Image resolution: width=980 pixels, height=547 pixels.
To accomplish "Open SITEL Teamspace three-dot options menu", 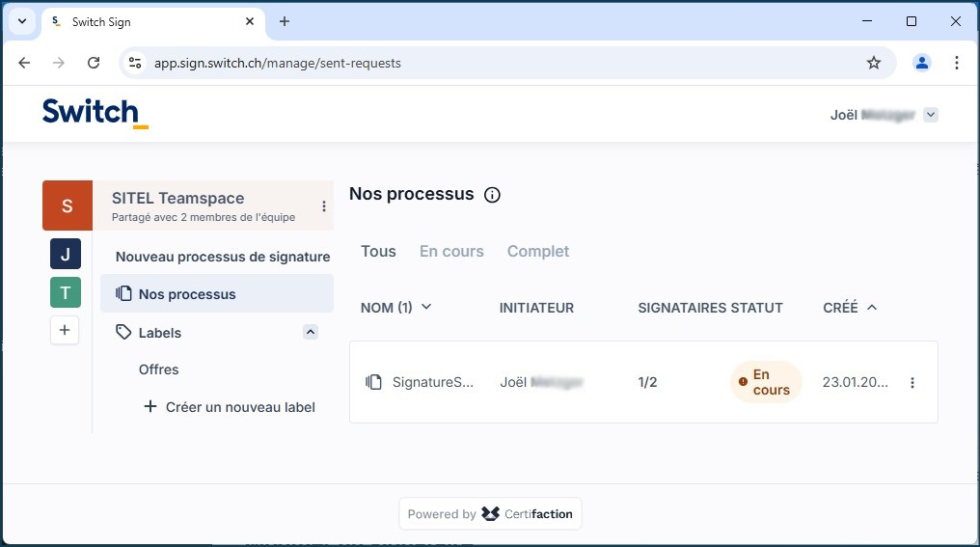I will [324, 206].
